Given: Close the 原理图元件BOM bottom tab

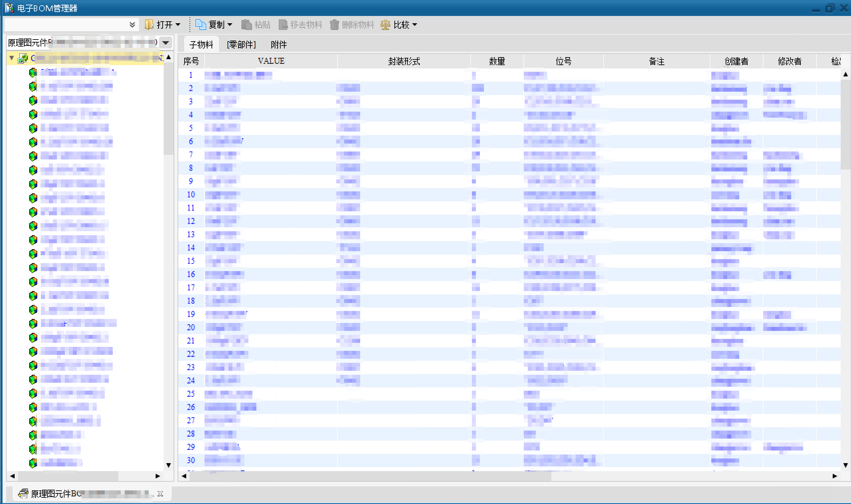Looking at the screenshot, I should point(160,493).
